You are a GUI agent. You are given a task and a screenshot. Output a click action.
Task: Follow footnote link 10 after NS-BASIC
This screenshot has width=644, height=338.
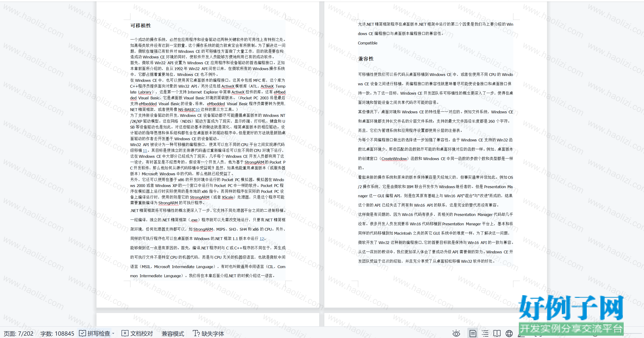coord(197,109)
